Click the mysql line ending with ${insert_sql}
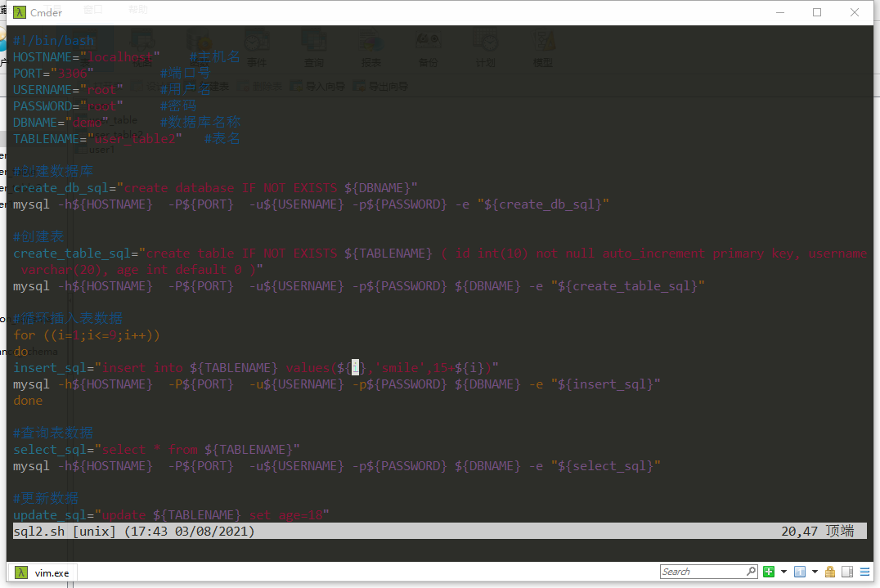880x588 pixels. pyautogui.click(x=337, y=384)
